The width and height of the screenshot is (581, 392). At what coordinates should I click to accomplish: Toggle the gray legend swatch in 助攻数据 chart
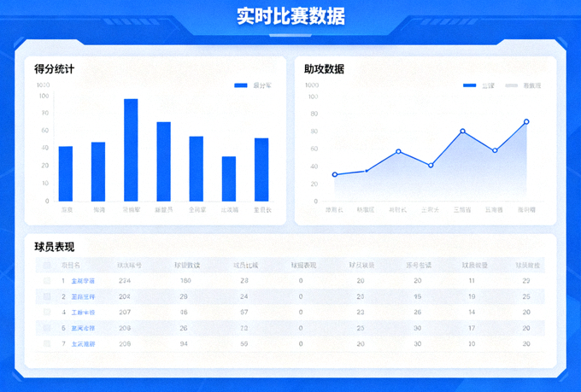click(511, 85)
